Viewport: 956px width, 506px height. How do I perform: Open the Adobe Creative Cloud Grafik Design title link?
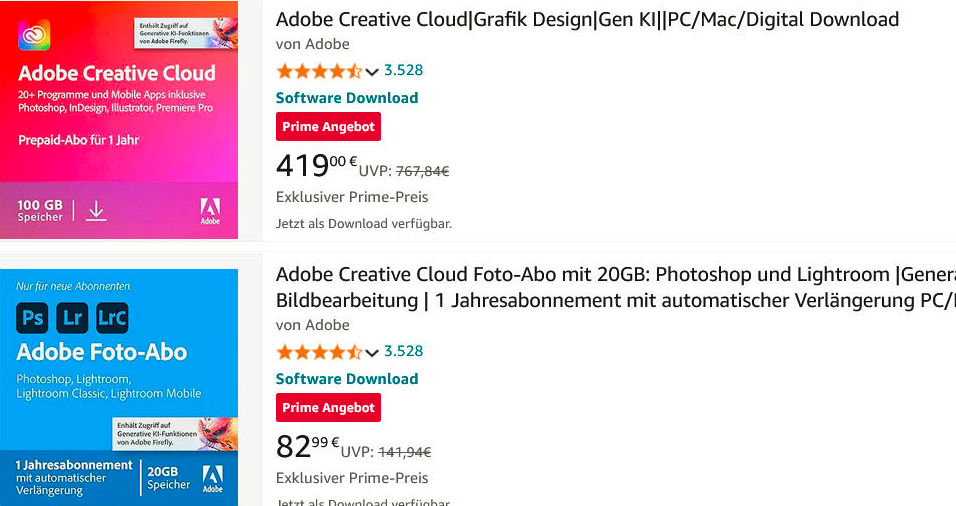587,20
